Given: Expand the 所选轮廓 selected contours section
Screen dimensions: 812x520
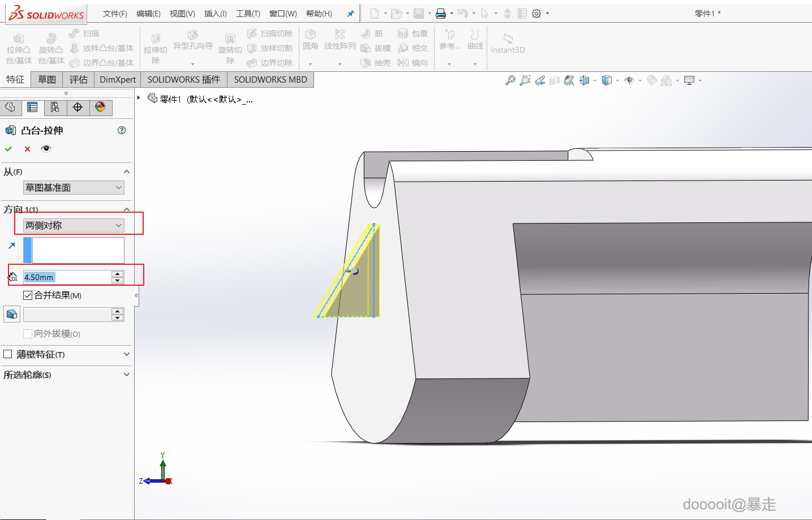Looking at the screenshot, I should coord(126,375).
